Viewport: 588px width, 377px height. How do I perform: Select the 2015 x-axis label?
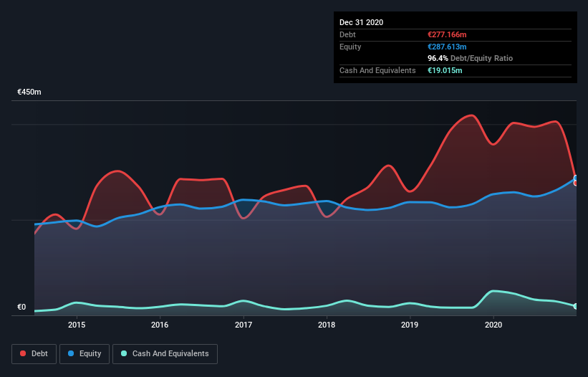(x=77, y=325)
